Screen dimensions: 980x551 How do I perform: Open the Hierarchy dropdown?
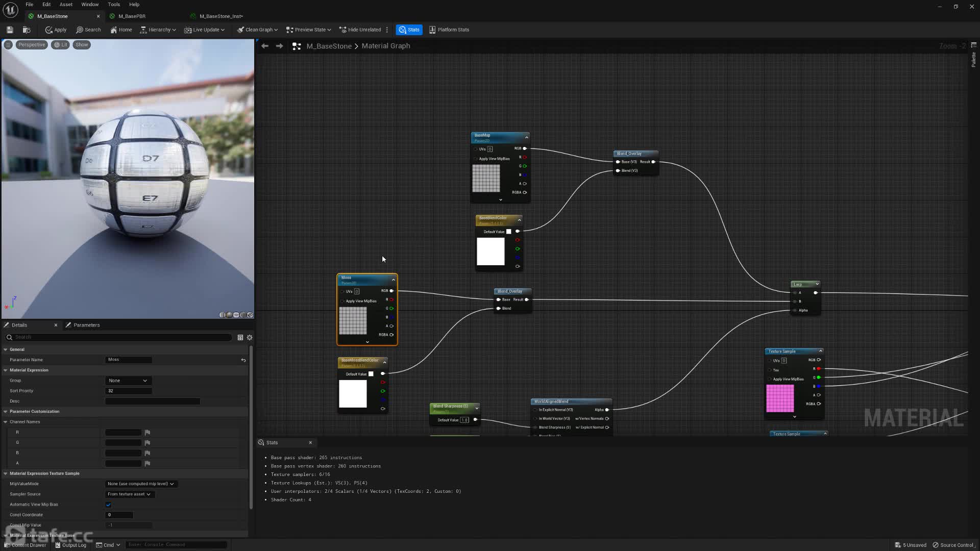pos(158,30)
